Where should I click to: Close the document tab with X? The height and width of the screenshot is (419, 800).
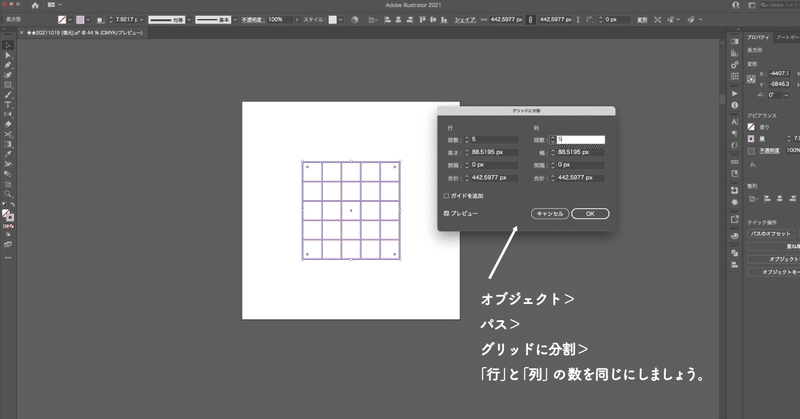(x=21, y=33)
